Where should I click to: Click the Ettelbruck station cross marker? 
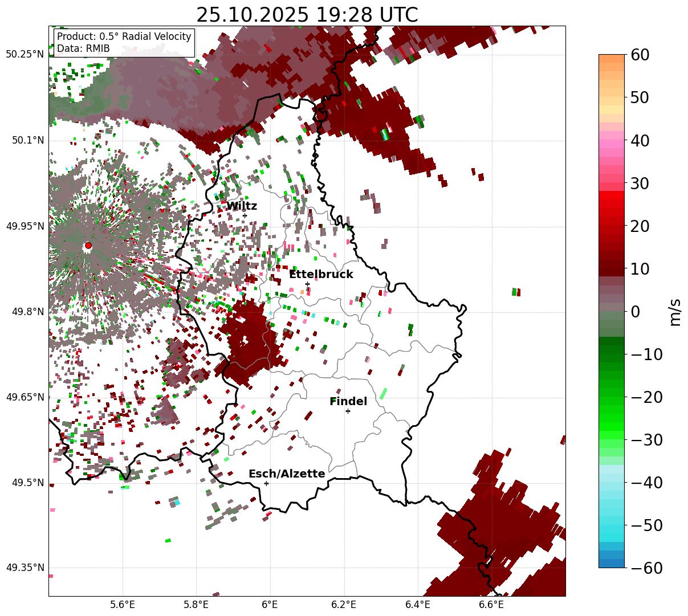pos(307,284)
